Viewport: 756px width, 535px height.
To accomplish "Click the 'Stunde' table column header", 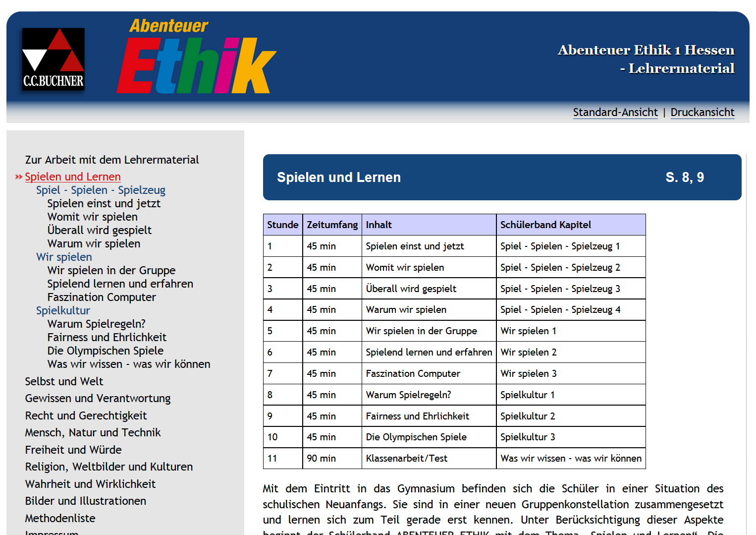I will [283, 225].
